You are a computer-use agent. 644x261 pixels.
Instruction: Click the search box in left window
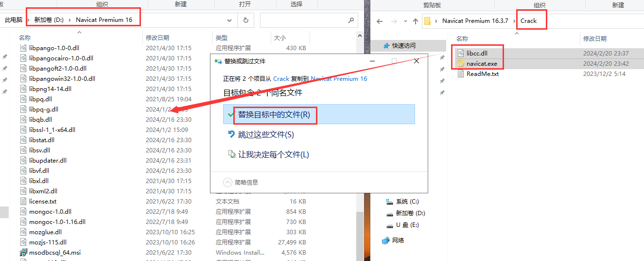click(x=309, y=20)
